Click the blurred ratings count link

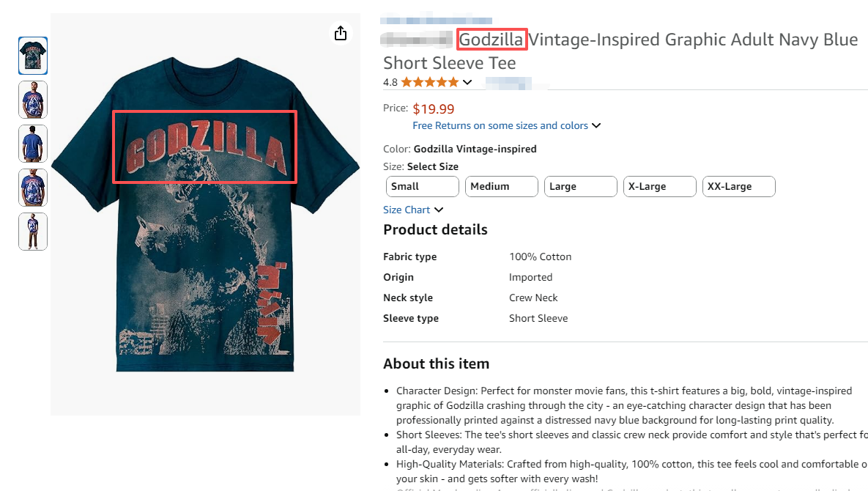coord(509,82)
